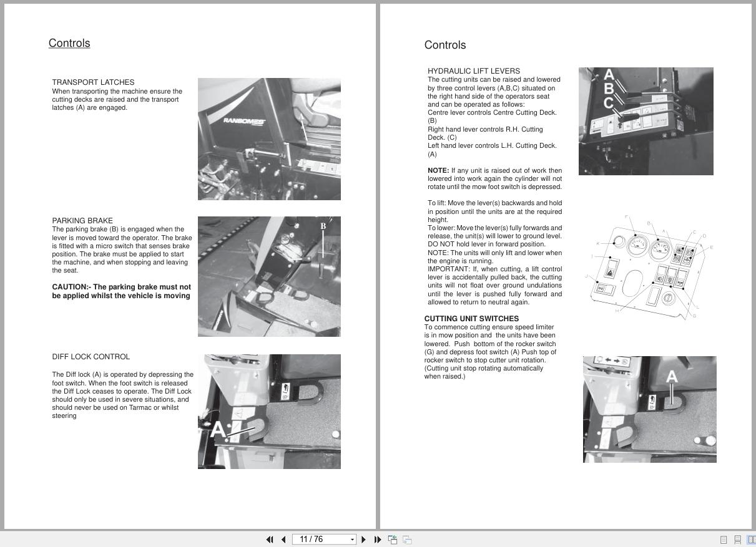The height and width of the screenshot is (547, 756).
Task: Click the DIFF LOCK CONTROL heading
Action: [x=91, y=357]
